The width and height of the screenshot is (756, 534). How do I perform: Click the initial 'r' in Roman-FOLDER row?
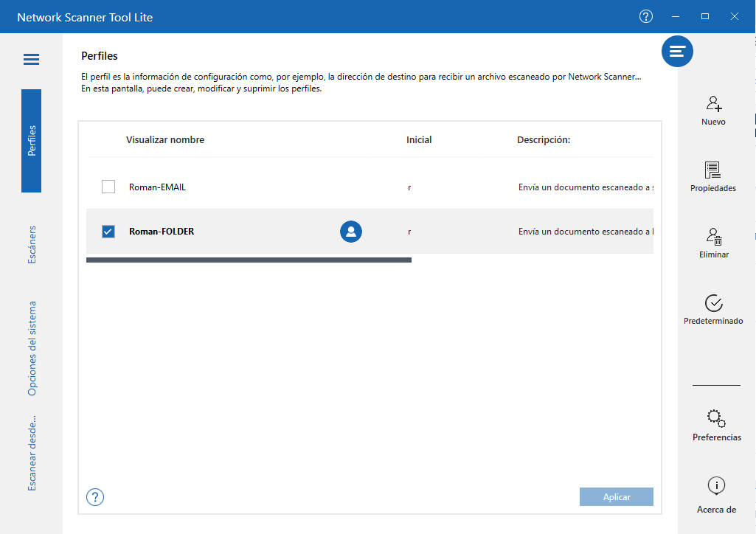coord(409,232)
